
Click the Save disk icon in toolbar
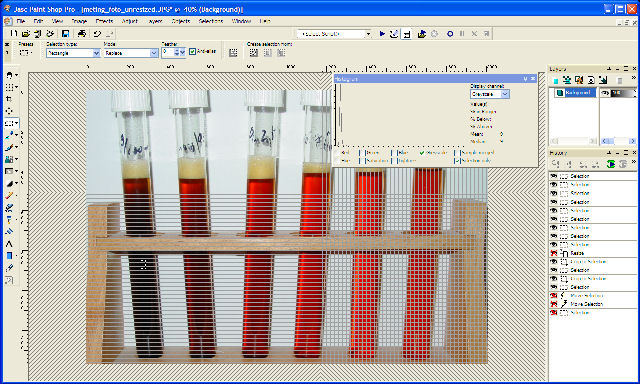point(65,34)
